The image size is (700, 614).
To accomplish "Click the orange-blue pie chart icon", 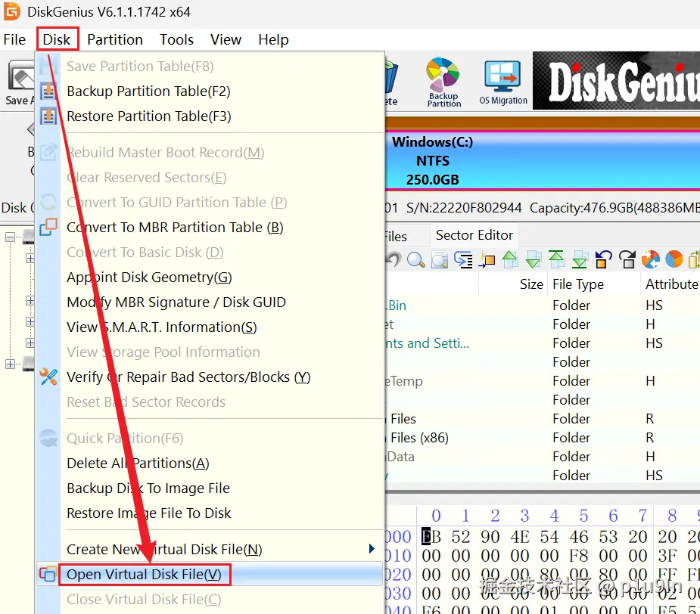I will pos(674,259).
